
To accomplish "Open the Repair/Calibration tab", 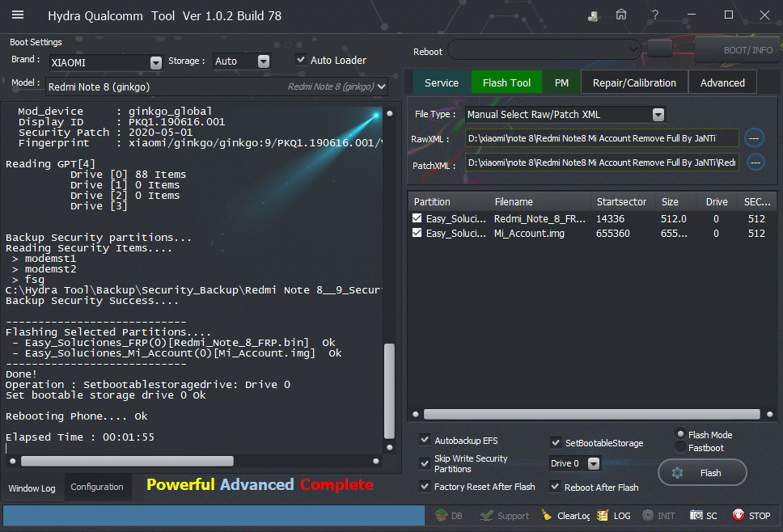I will (634, 82).
